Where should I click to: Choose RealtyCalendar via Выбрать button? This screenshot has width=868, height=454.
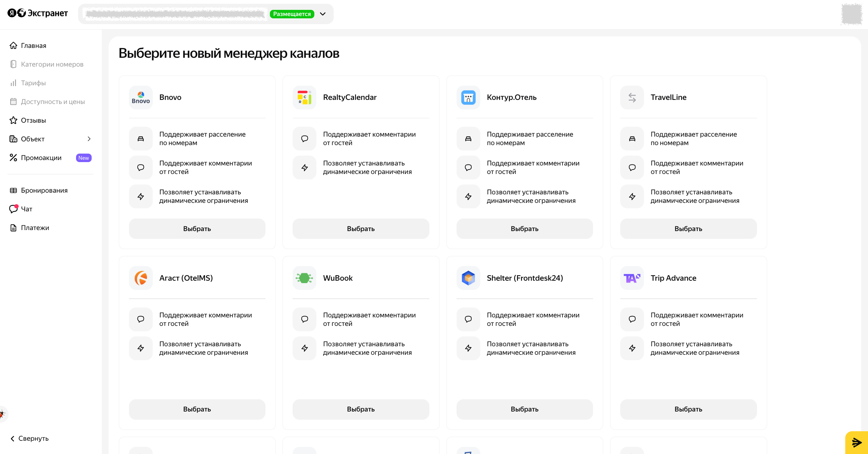361,229
